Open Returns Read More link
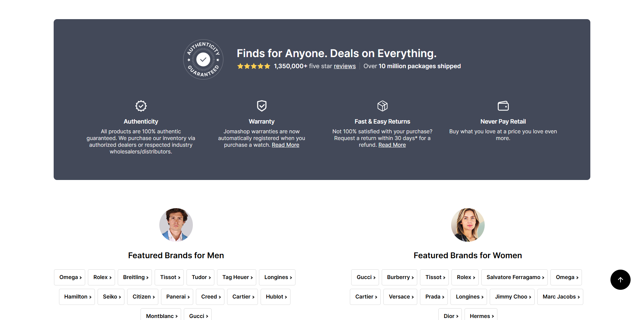The height and width of the screenshot is (320, 644). coord(392,145)
